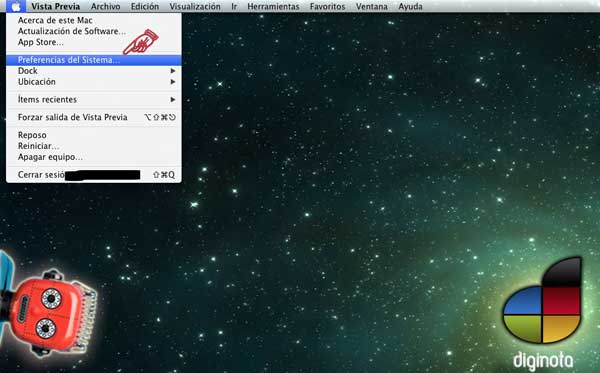The height and width of the screenshot is (373, 600).
Task: Open the Favoritos menu
Action: point(328,7)
